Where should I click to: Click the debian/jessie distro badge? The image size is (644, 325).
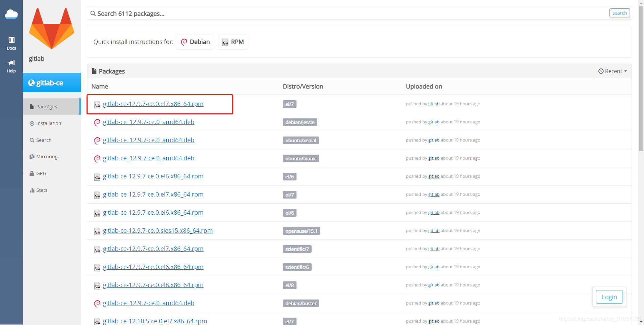click(x=300, y=122)
